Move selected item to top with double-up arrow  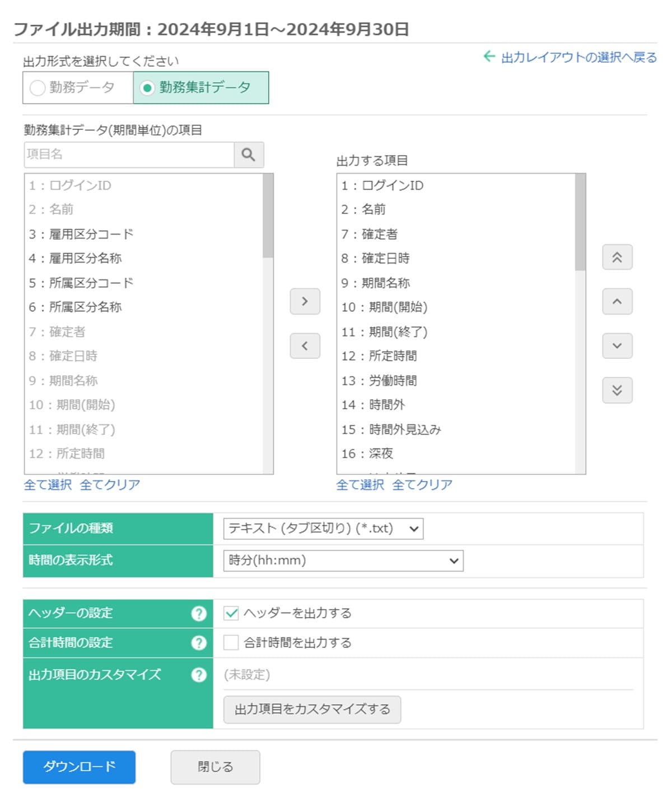click(617, 257)
